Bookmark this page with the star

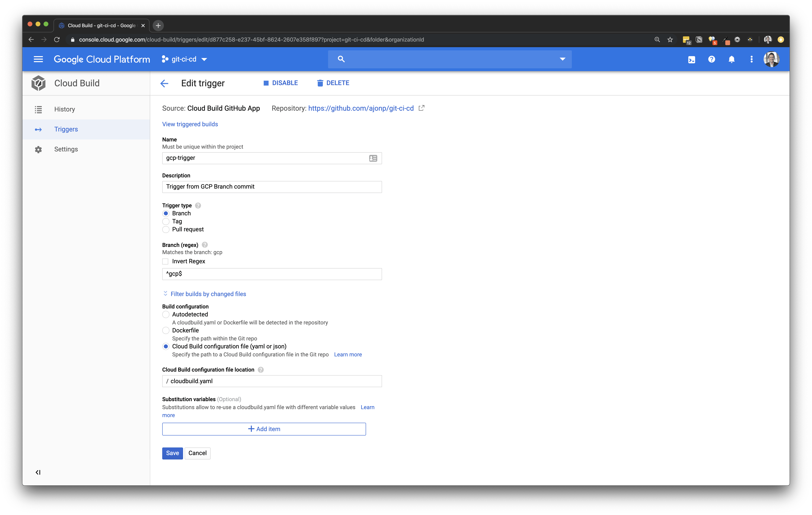click(670, 40)
